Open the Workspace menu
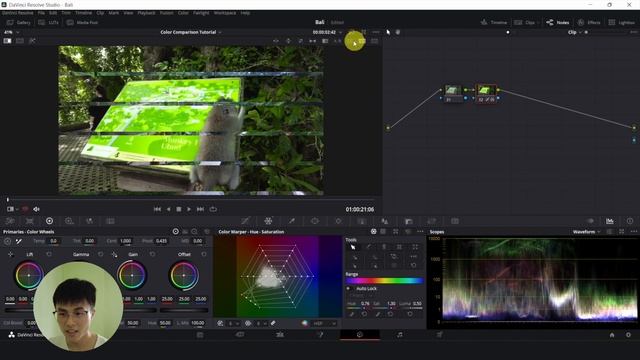The height and width of the screenshot is (360, 640). [x=225, y=13]
